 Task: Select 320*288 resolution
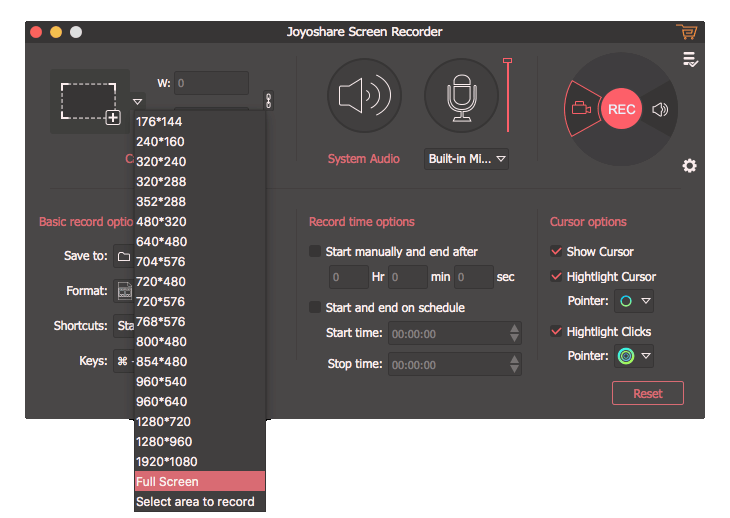coord(200,182)
